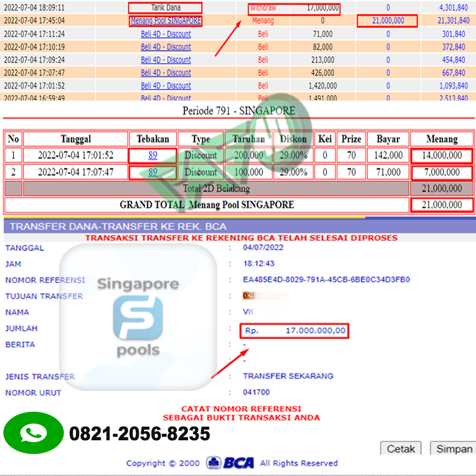Select purchase amount 213,000
This screenshot has width=476, height=476.
click(322, 60)
